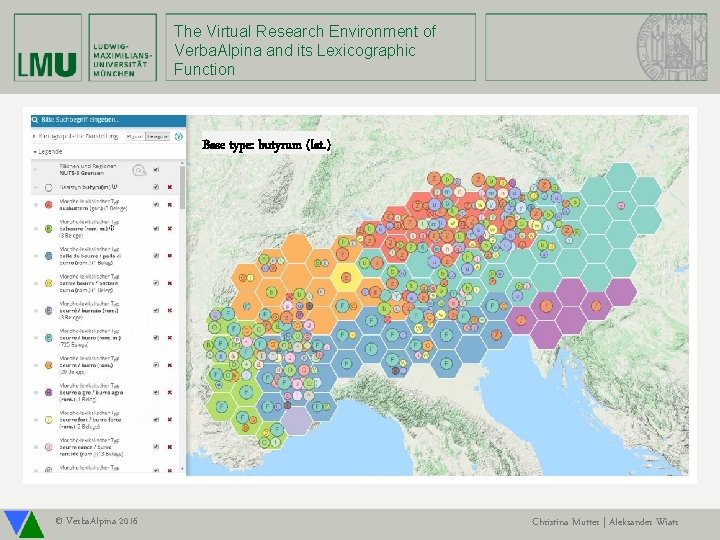
Task: Uncheck beurre rance / burro rancido checkbox
Action: [x=156, y=446]
